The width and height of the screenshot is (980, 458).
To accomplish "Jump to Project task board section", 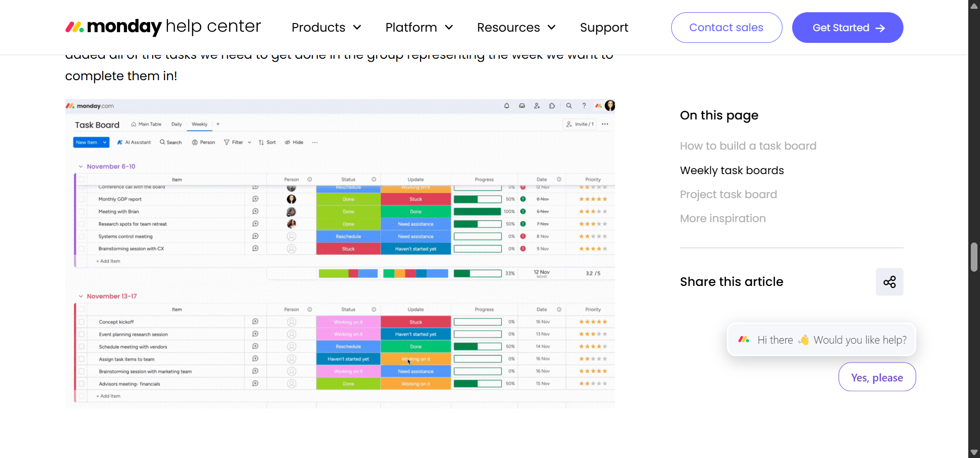I will (x=728, y=195).
